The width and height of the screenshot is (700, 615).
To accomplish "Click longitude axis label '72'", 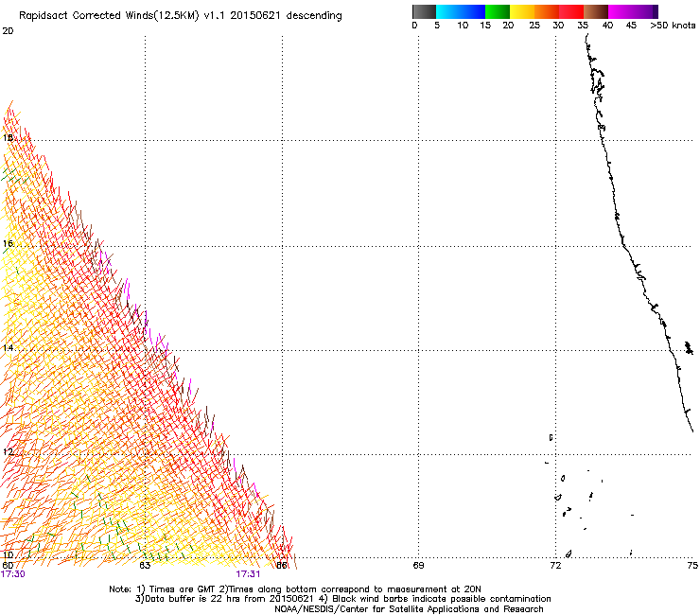I will pos(555,566).
